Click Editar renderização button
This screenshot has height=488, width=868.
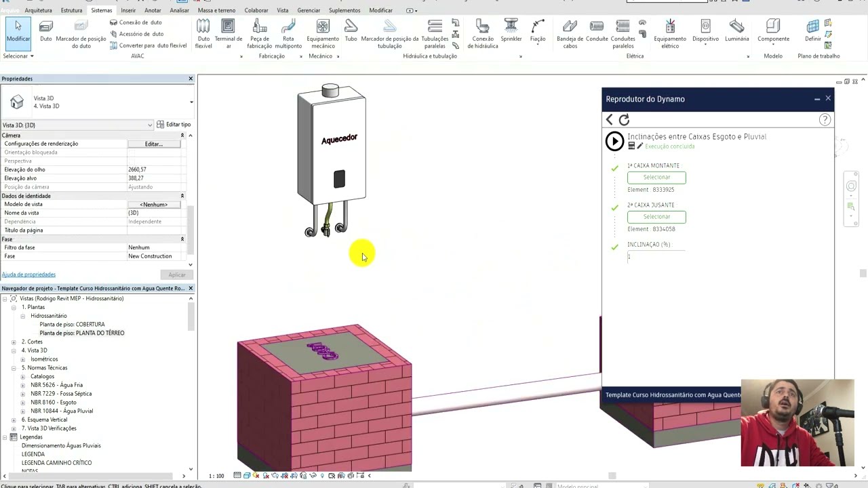point(154,144)
